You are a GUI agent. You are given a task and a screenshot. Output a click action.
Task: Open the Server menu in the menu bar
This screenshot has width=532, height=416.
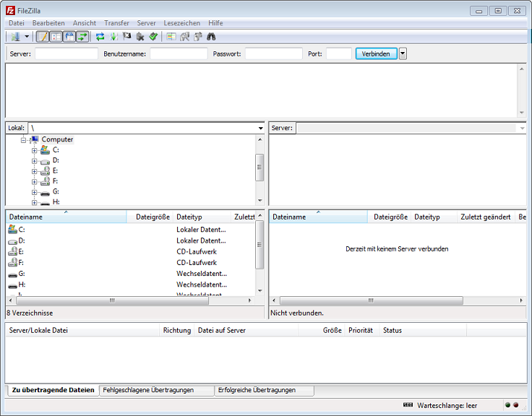[146, 23]
